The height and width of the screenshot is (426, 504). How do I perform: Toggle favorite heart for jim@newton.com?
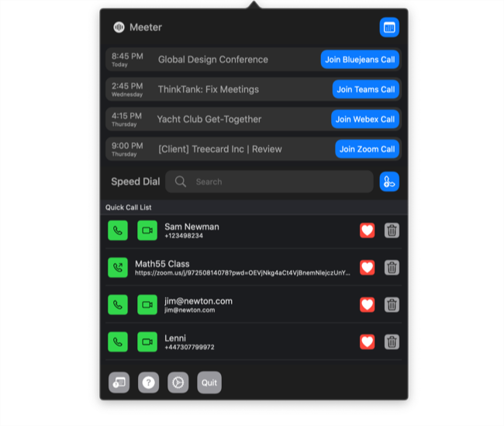click(x=367, y=304)
